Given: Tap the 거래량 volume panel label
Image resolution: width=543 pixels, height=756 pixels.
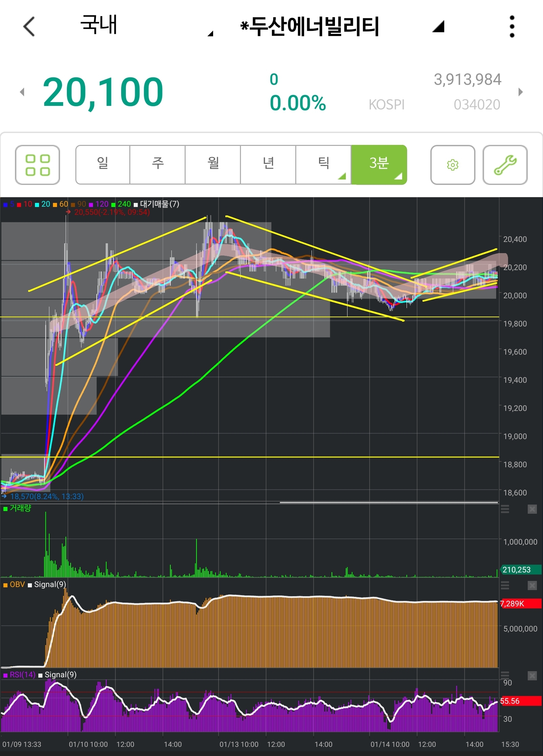Looking at the screenshot, I should [x=17, y=508].
